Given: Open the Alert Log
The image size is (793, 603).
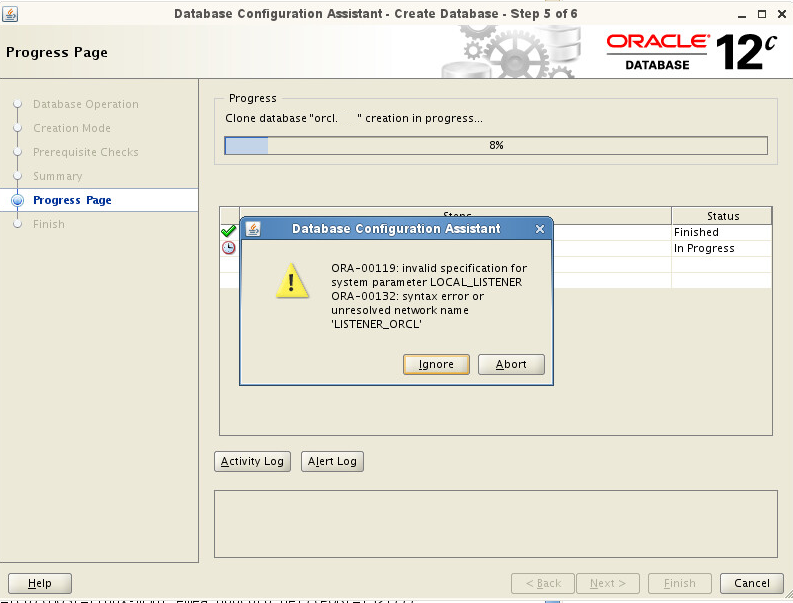Looking at the screenshot, I should click(x=332, y=461).
